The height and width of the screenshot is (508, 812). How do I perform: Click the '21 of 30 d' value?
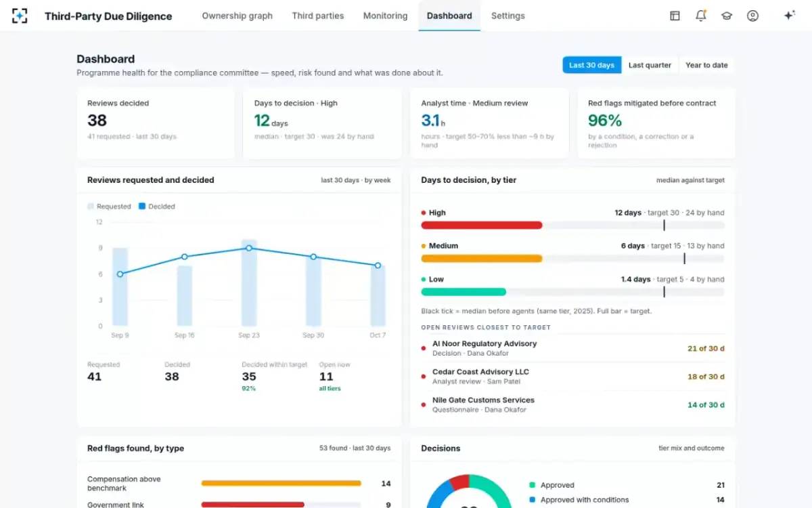pos(706,348)
